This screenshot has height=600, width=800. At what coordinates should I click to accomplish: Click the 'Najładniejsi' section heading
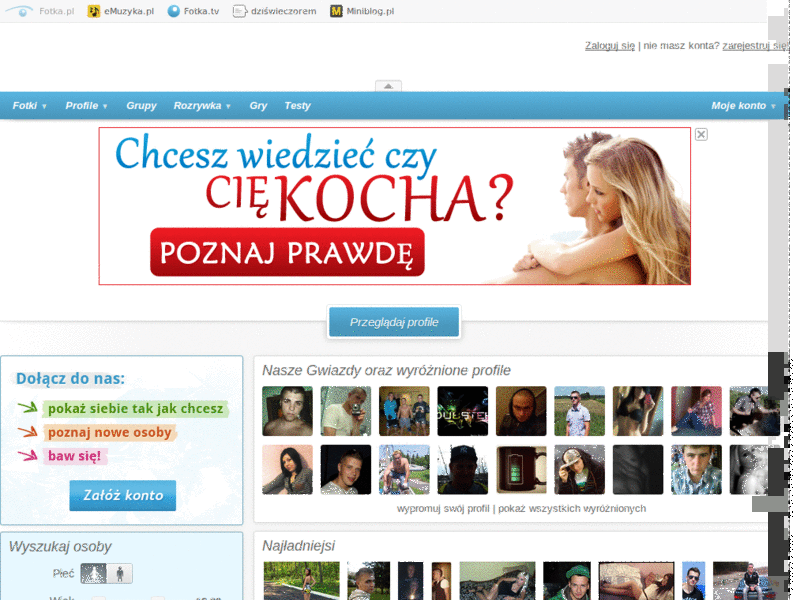pyautogui.click(x=298, y=546)
